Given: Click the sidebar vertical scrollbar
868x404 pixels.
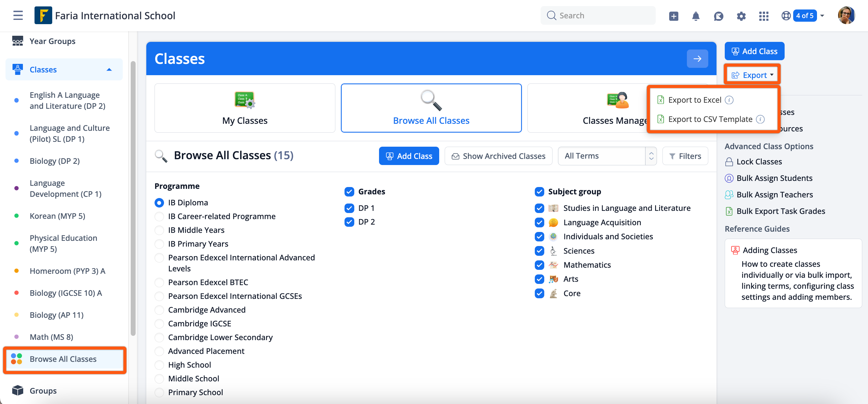Looking at the screenshot, I should point(133,198).
